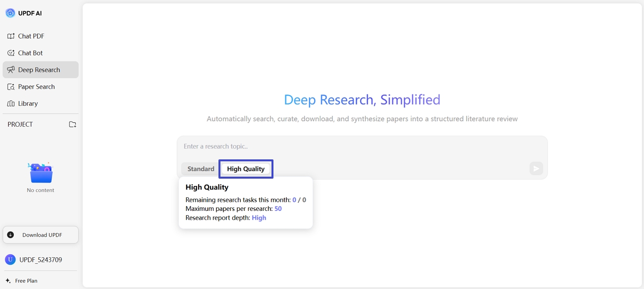Click the Library icon

pyautogui.click(x=11, y=103)
